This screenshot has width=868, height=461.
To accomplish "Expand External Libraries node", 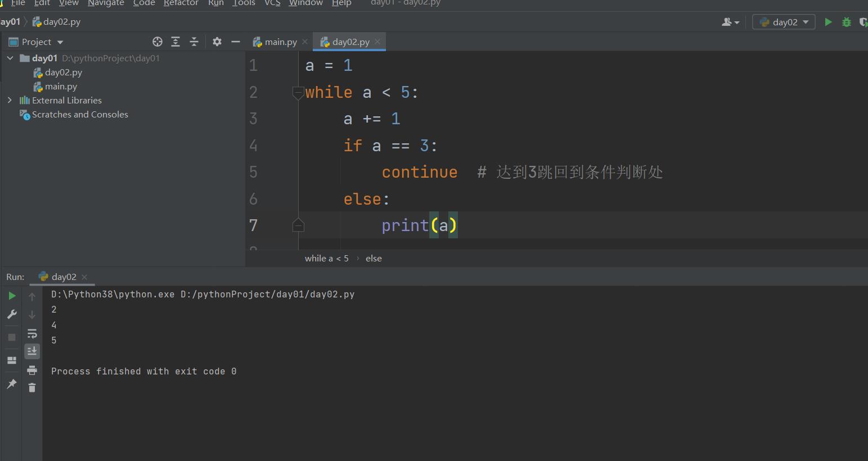I will pos(10,100).
